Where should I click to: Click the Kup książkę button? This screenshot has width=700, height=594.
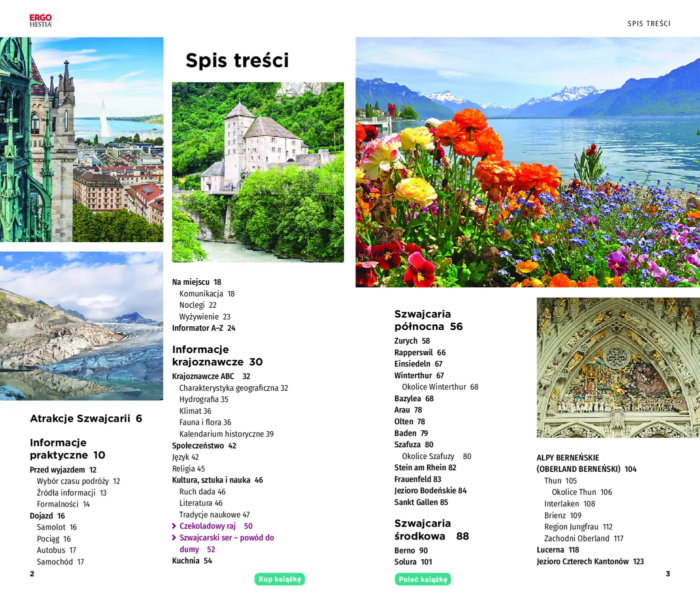point(280,579)
